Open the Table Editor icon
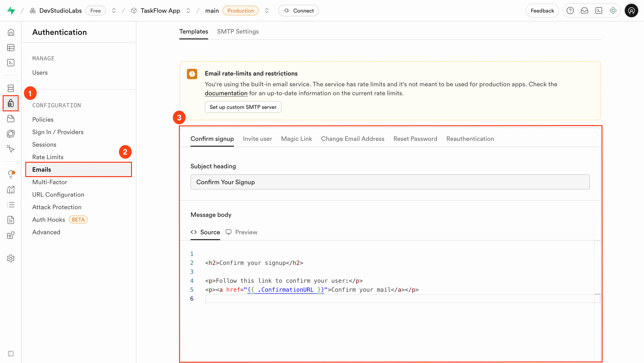The image size is (644, 363). (x=11, y=47)
